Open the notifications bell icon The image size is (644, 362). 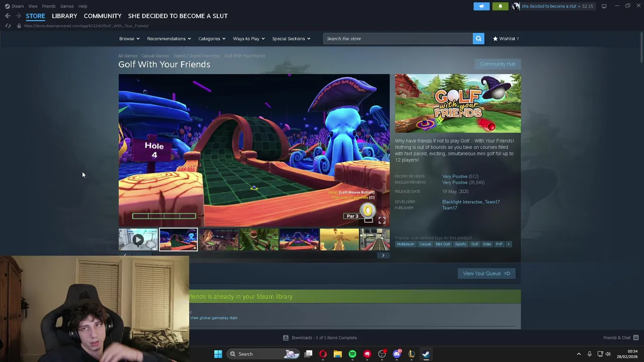pos(500,6)
